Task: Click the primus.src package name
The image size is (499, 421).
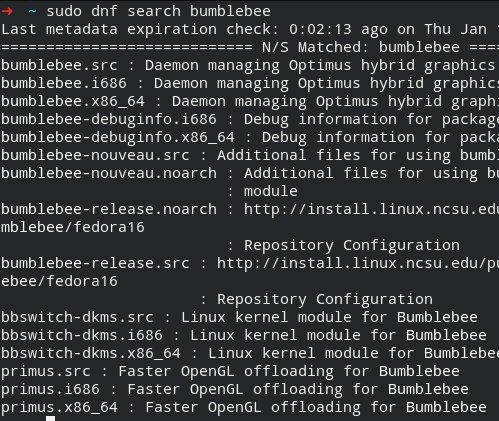Action: click(x=46, y=371)
